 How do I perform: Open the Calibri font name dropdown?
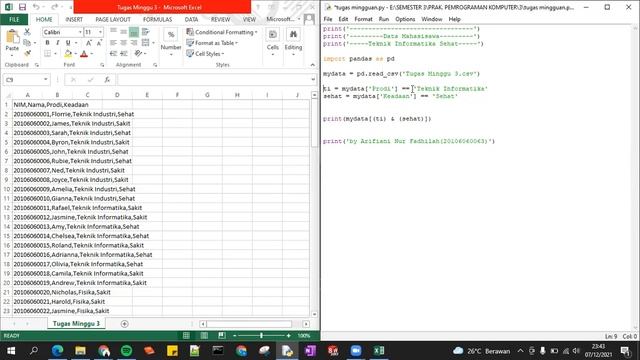click(x=80, y=32)
